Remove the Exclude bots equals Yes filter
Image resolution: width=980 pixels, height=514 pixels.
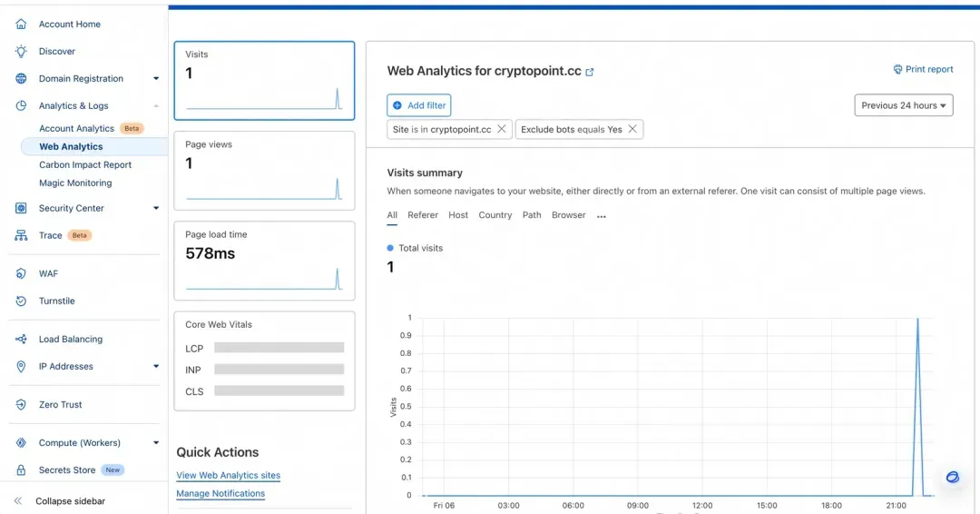(632, 129)
